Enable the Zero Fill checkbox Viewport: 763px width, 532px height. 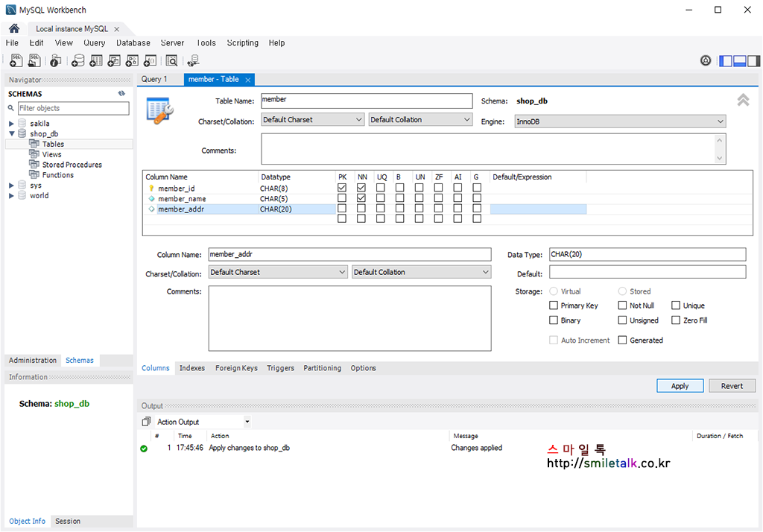coord(676,320)
